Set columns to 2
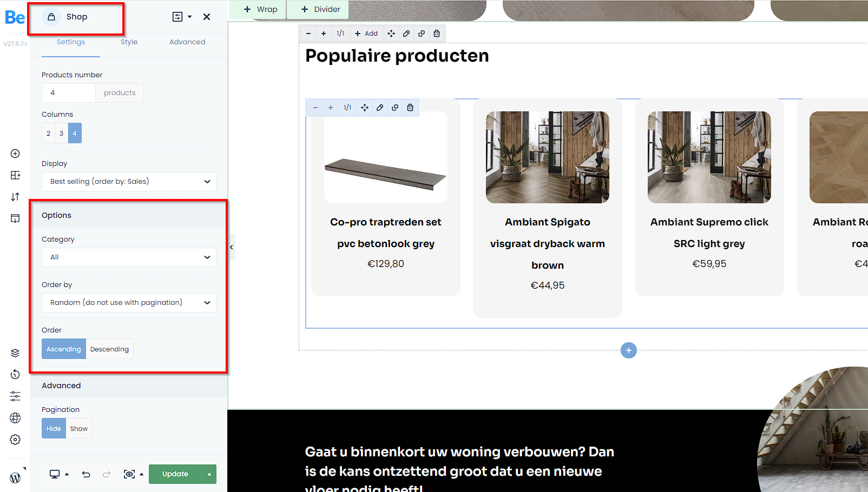Screen dimensions: 868x492 coord(48,133)
